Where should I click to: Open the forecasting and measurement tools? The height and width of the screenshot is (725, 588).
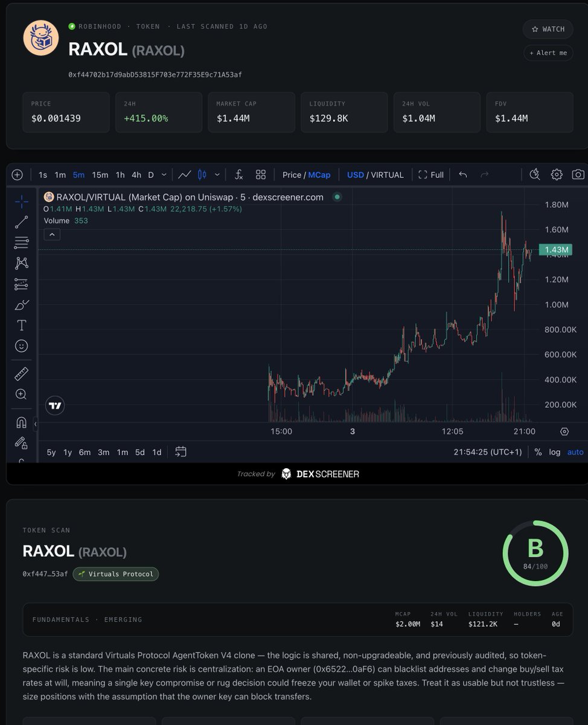[x=21, y=284]
